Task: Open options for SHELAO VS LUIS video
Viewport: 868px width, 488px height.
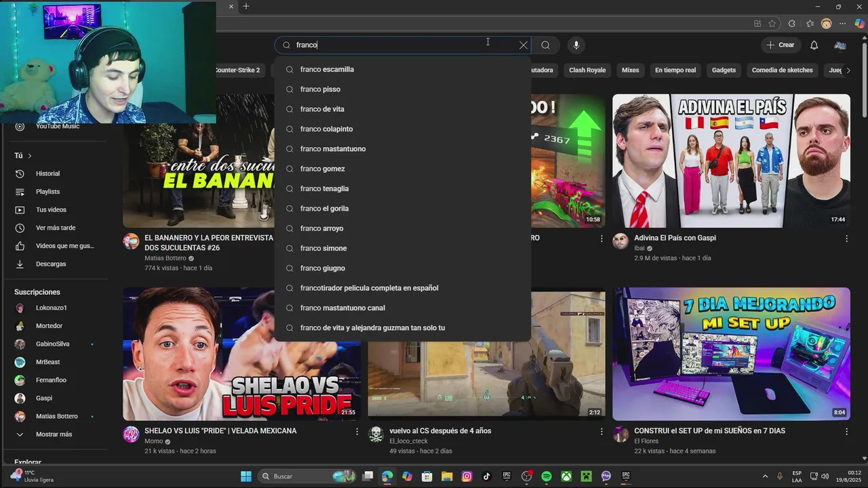Action: (357, 432)
